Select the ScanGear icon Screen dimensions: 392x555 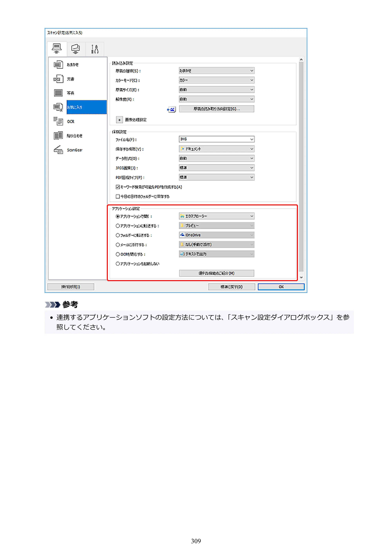[58, 150]
